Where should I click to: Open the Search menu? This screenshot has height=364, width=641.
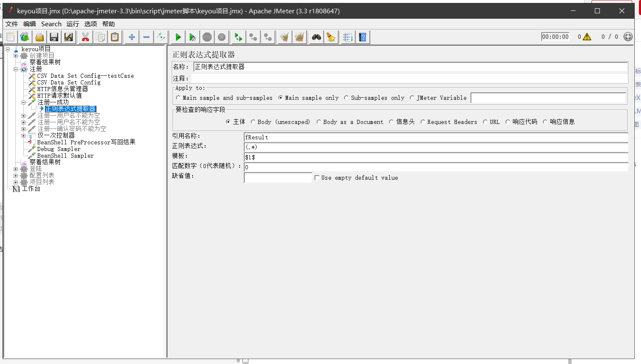[51, 24]
